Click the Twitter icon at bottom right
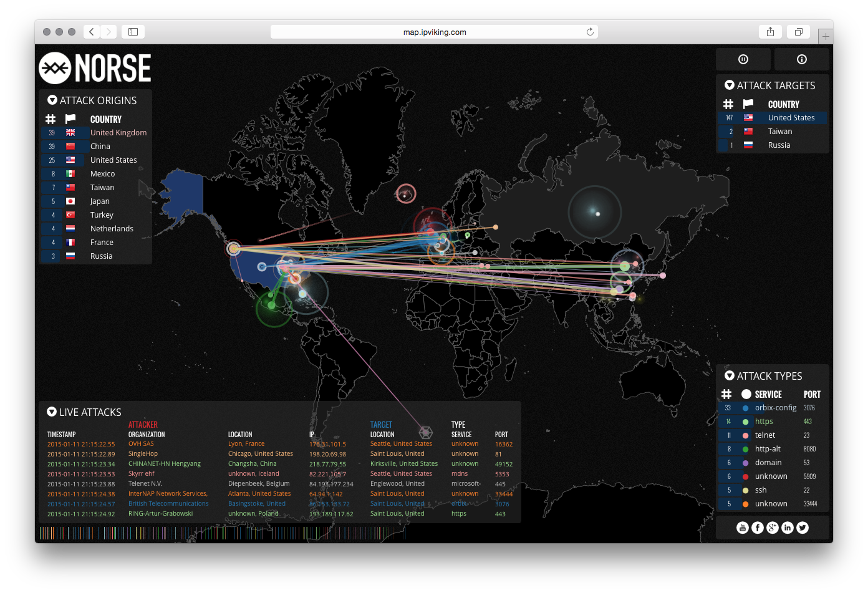 802,527
